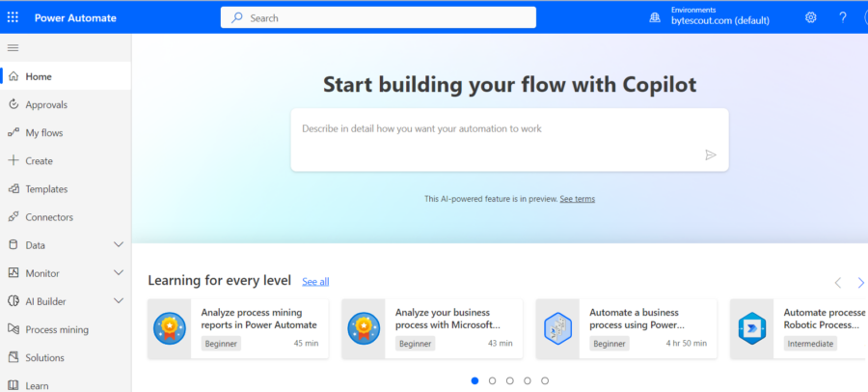The image size is (868, 392).
Task: Click the Copilot description text box
Action: [x=509, y=140]
